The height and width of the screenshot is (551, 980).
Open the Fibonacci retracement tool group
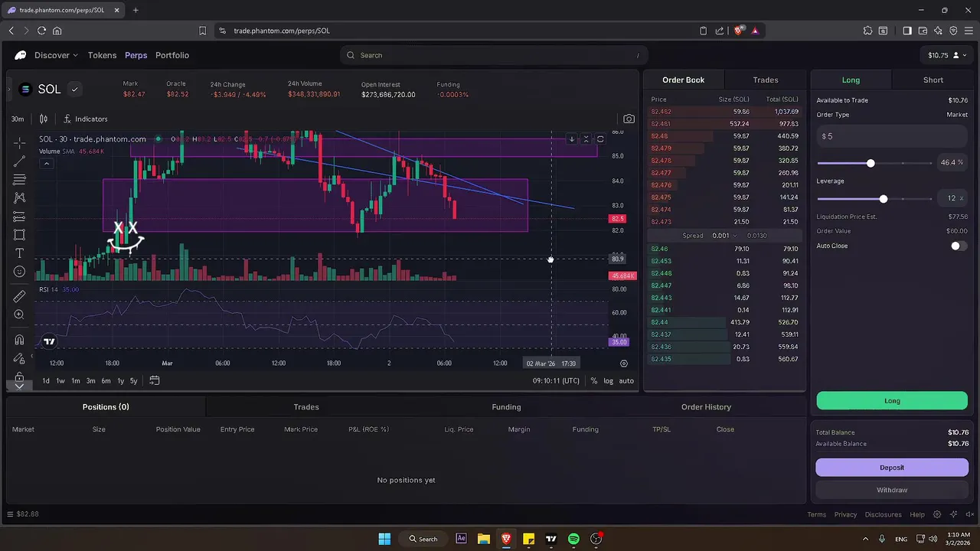coord(19,179)
